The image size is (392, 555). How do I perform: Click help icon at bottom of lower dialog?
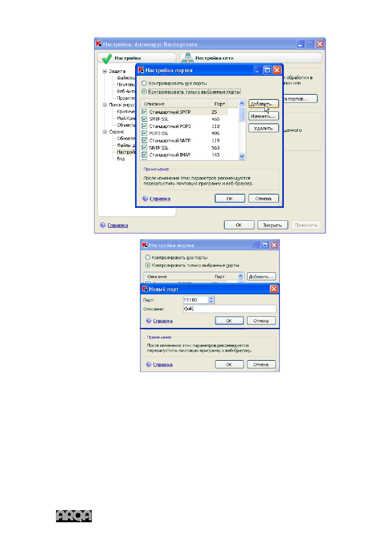click(149, 364)
